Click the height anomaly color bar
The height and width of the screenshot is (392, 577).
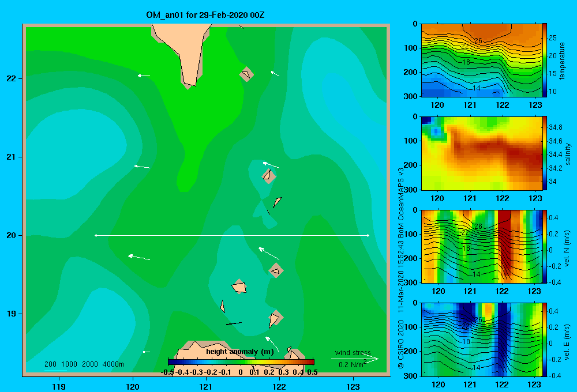coord(241,362)
